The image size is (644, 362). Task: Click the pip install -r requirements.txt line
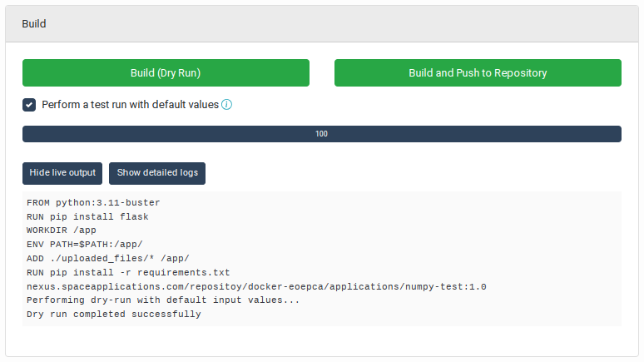[x=128, y=272]
